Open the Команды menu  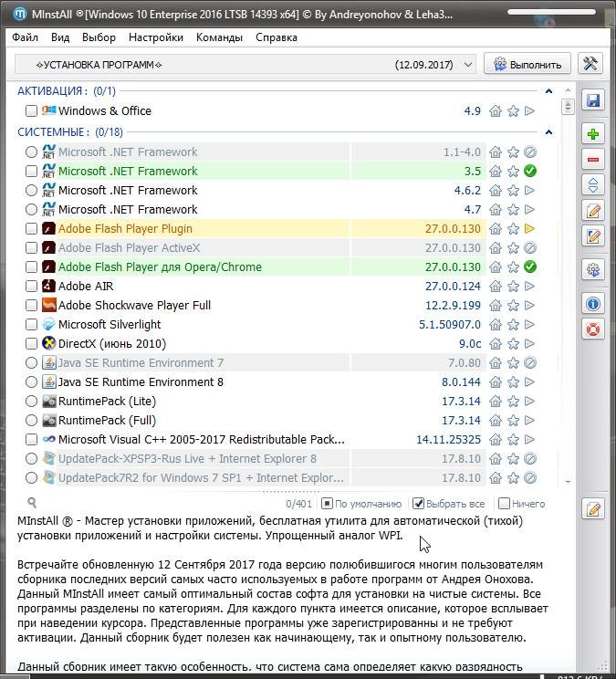(x=219, y=37)
